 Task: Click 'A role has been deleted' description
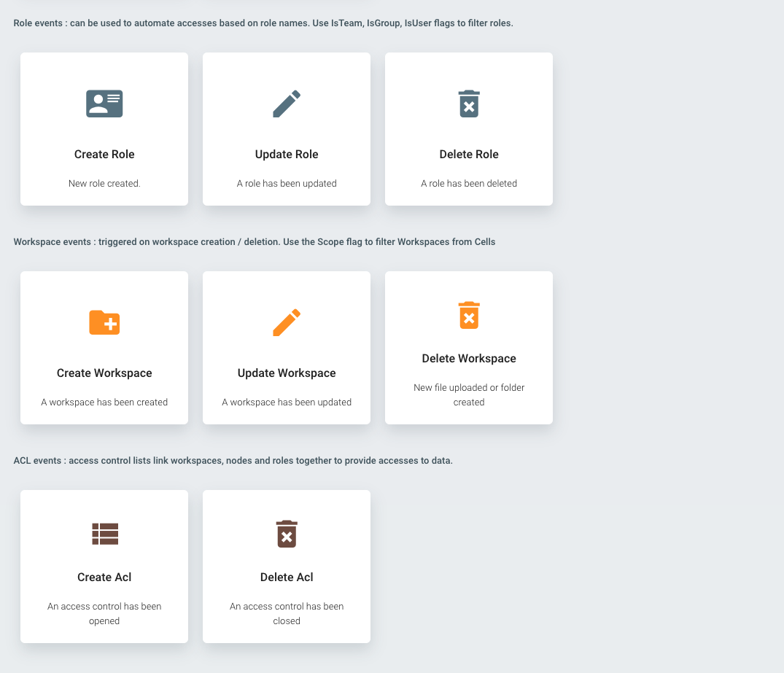(469, 184)
